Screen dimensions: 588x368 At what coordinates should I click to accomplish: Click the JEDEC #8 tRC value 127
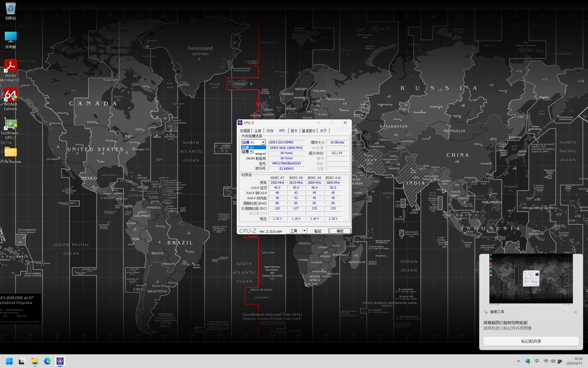[x=296, y=208]
